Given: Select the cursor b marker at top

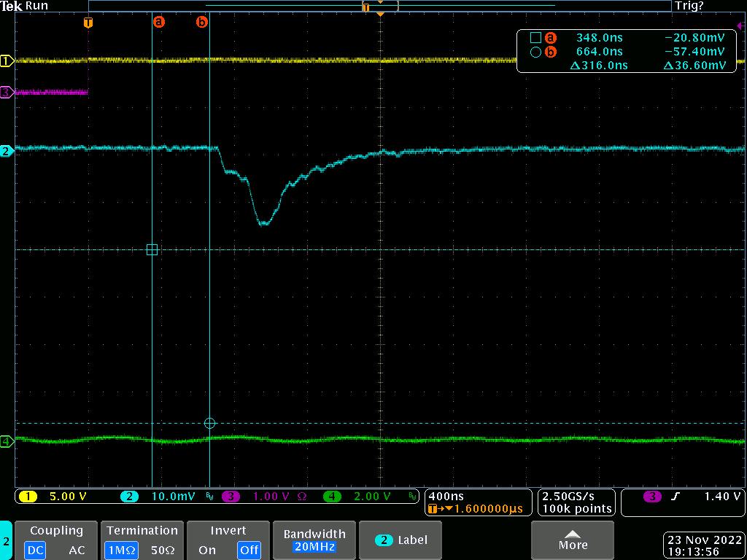Looking at the screenshot, I should 202,23.
